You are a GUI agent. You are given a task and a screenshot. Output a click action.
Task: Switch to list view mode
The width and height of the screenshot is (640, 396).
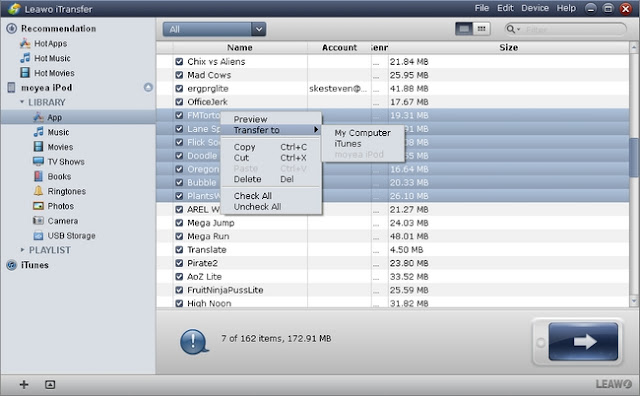click(464, 29)
